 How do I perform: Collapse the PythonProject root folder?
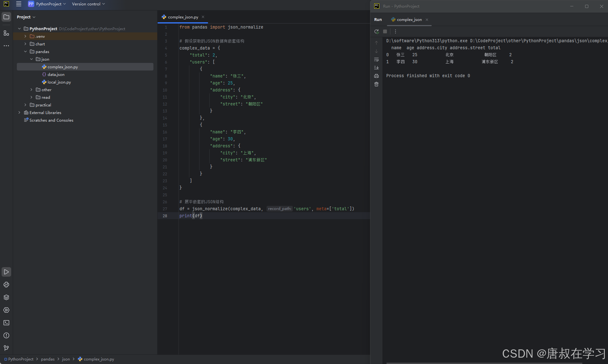pos(19,29)
